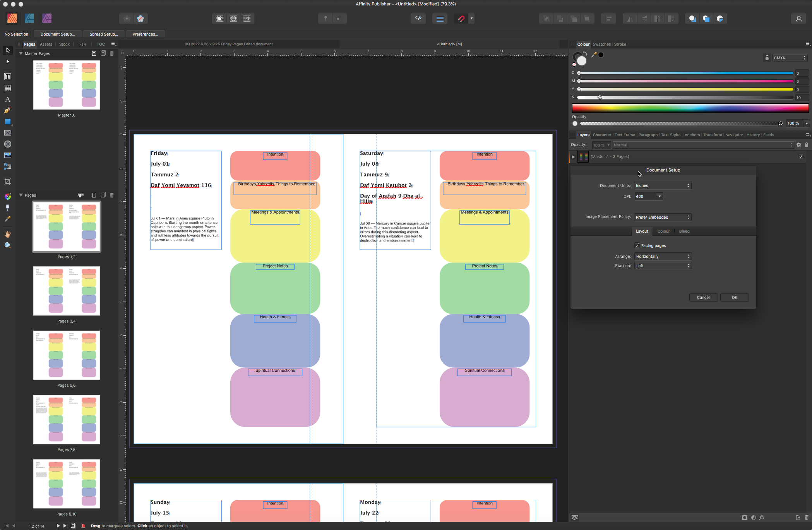Expand the Master A layer

573,157
